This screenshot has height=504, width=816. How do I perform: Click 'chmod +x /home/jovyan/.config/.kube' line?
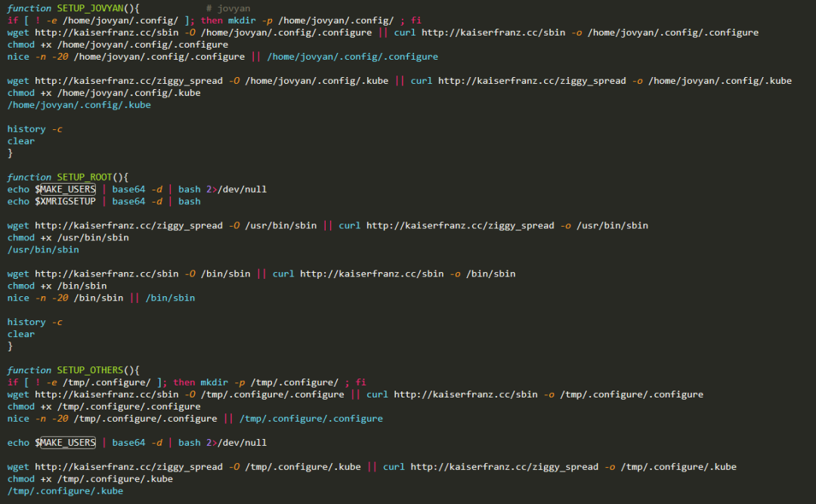click(x=104, y=93)
